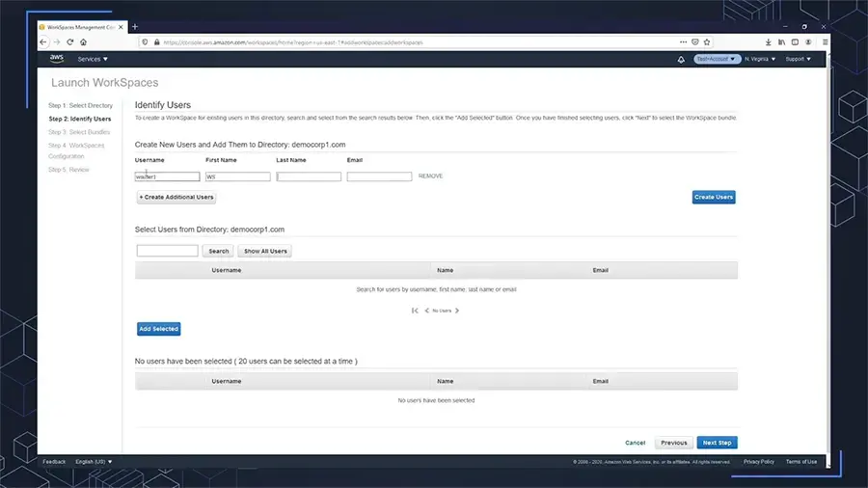Image resolution: width=868 pixels, height=488 pixels.
Task: Open the browser home icon
Action: [x=84, y=42]
